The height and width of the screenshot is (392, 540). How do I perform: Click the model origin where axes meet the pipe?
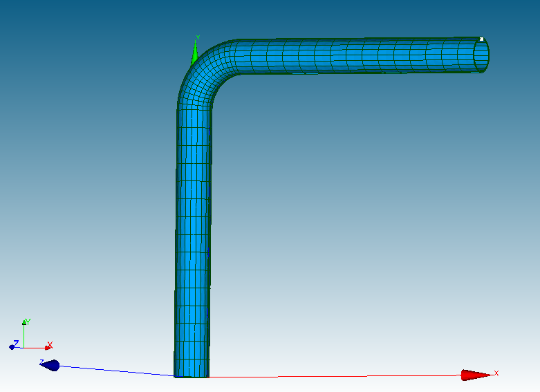(177, 376)
